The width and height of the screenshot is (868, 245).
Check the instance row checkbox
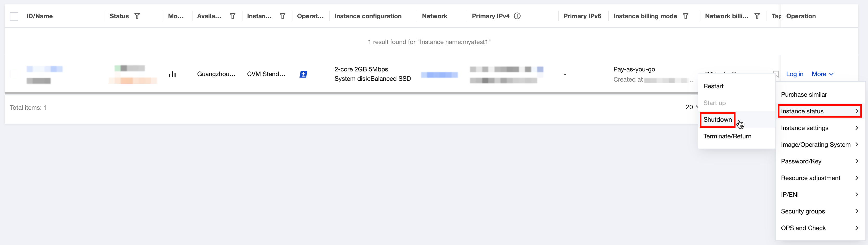click(14, 74)
